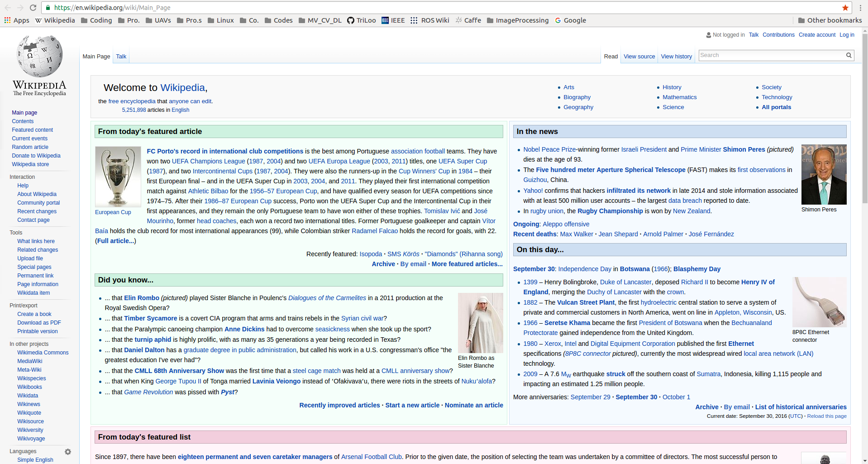Screen dimensions: 868x464
Task: Click the Wikipedia search field
Action: (x=772, y=55)
